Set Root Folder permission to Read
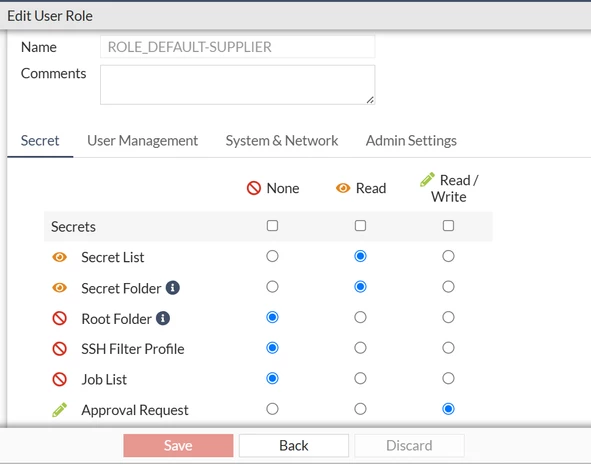The width and height of the screenshot is (591, 464). pyautogui.click(x=360, y=317)
